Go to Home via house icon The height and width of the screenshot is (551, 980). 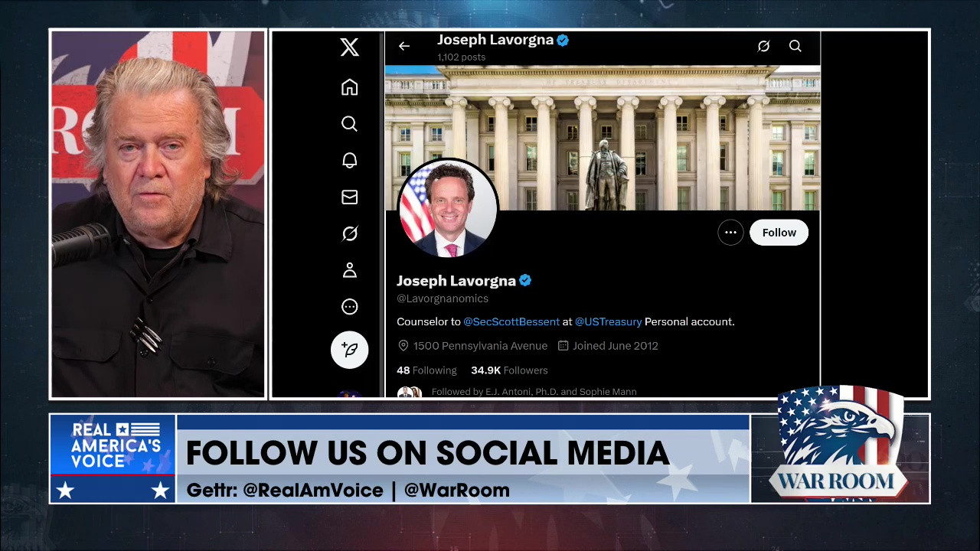click(349, 87)
